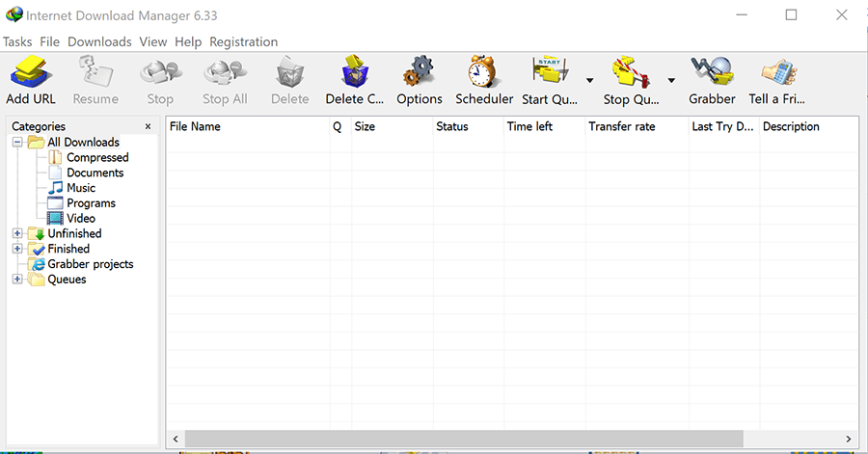Launch the Grabber tool icon
868x454 pixels.
tap(712, 72)
